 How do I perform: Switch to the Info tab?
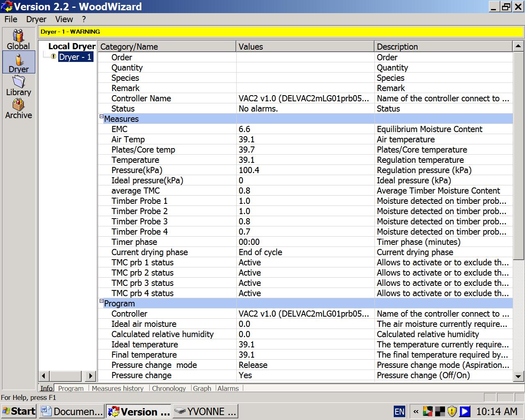pyautogui.click(x=46, y=388)
